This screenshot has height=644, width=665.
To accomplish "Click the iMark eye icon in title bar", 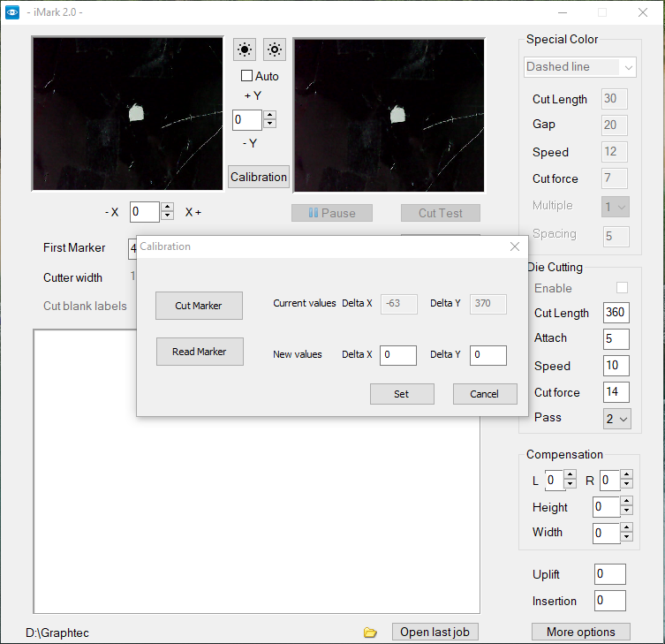I will 12,12.
